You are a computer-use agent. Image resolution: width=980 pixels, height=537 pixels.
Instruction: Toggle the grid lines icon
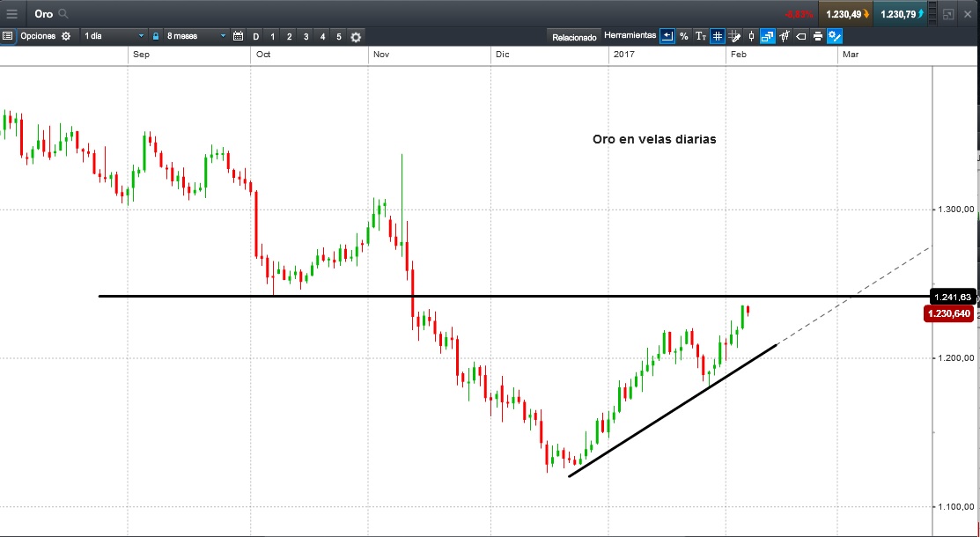[718, 36]
